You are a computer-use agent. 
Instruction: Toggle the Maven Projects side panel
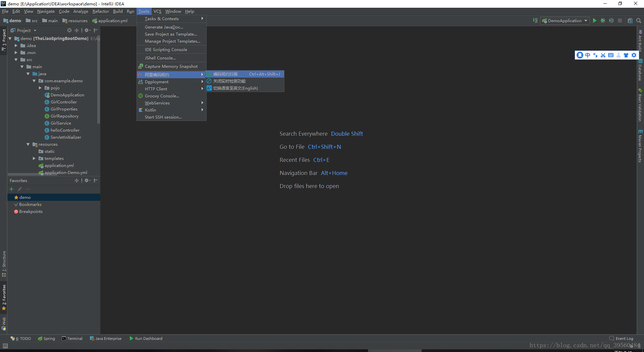pyautogui.click(x=640, y=146)
